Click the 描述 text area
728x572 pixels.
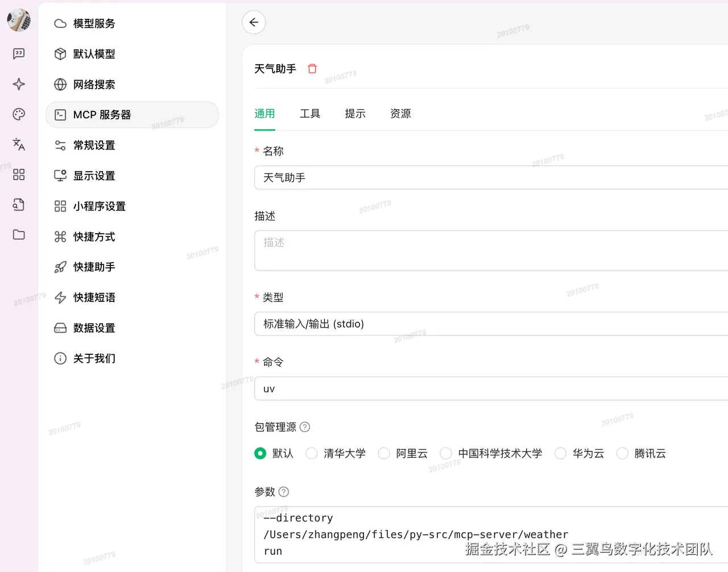(491, 250)
